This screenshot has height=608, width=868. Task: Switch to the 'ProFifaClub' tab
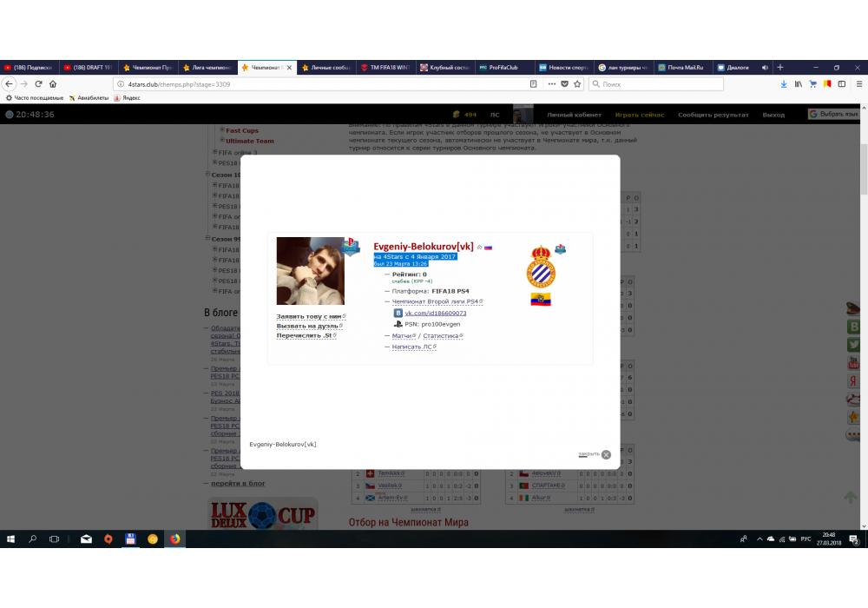coord(505,68)
